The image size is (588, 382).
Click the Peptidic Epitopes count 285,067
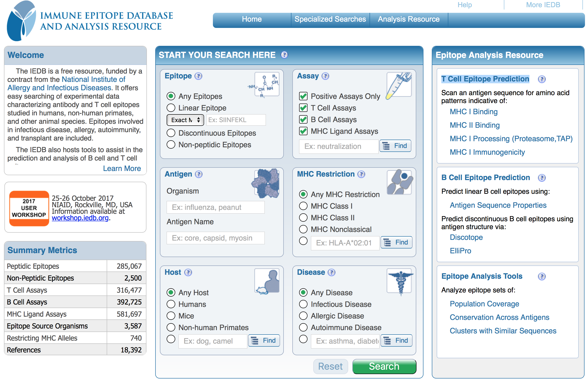point(129,266)
